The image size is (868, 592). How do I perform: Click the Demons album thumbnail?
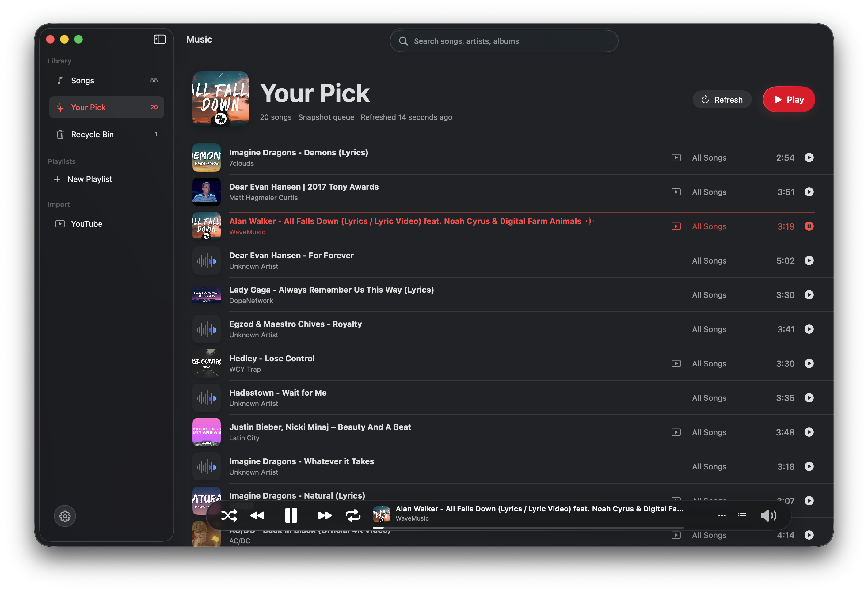(206, 157)
